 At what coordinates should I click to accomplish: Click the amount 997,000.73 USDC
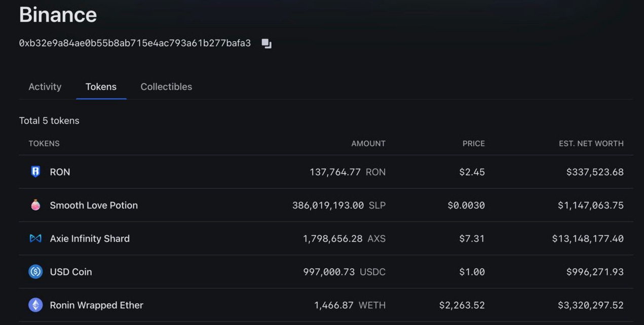tap(345, 272)
